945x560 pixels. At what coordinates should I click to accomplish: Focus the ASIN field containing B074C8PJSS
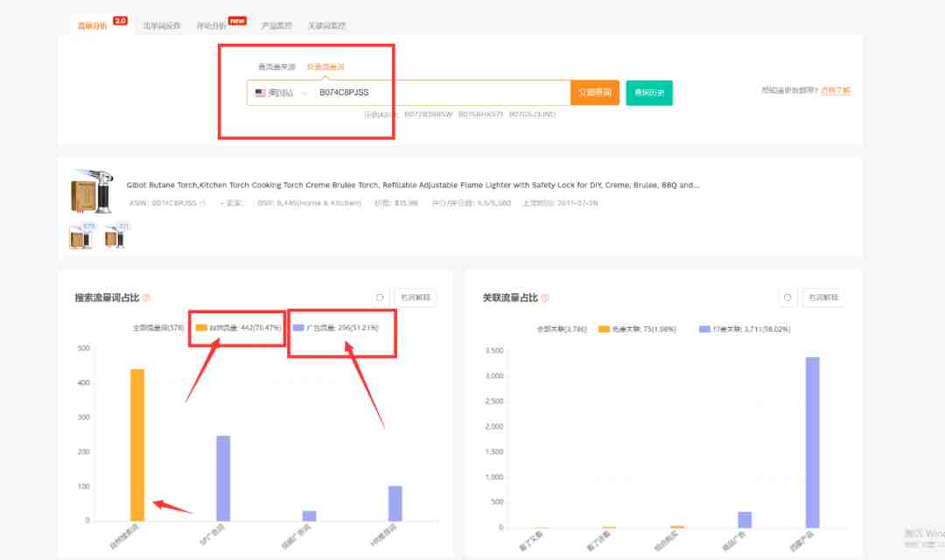point(440,93)
